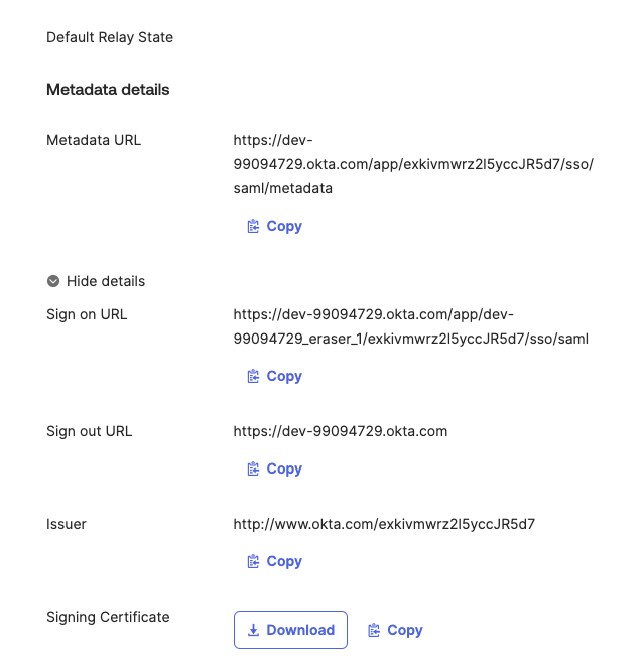
Task: Copy the Sign out URL using its Copy label
Action: [284, 468]
